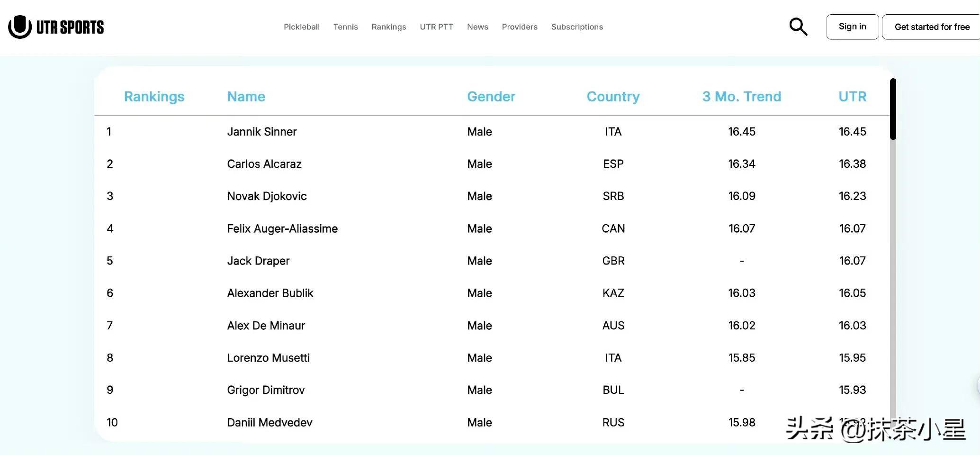
Task: Click the UTR column header
Action: tap(852, 97)
